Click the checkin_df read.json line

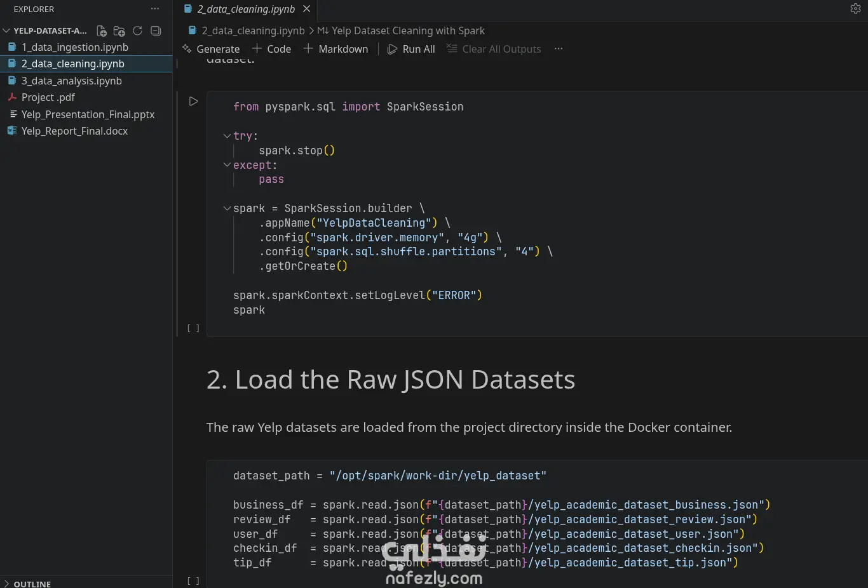click(x=498, y=548)
